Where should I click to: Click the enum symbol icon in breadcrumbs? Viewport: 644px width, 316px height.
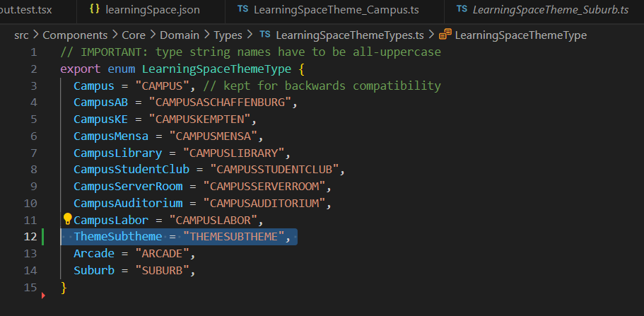(x=445, y=35)
